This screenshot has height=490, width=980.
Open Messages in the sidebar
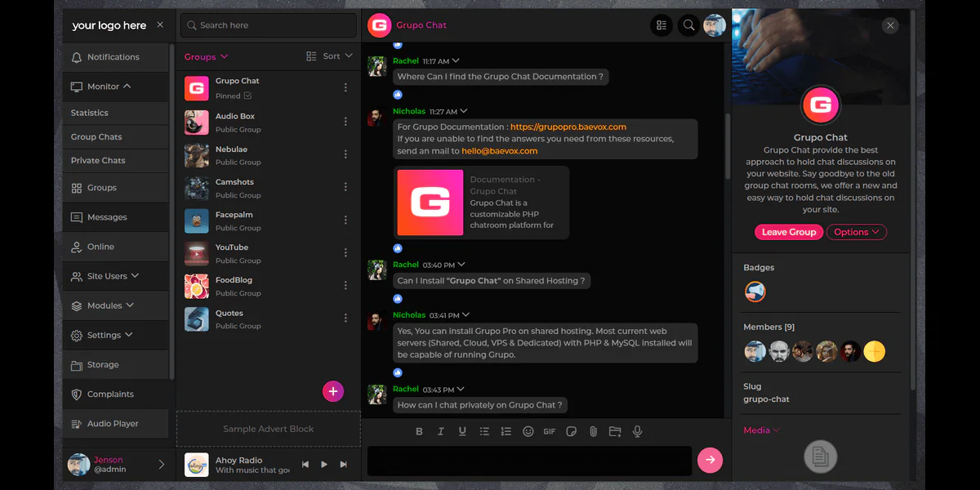click(x=115, y=217)
